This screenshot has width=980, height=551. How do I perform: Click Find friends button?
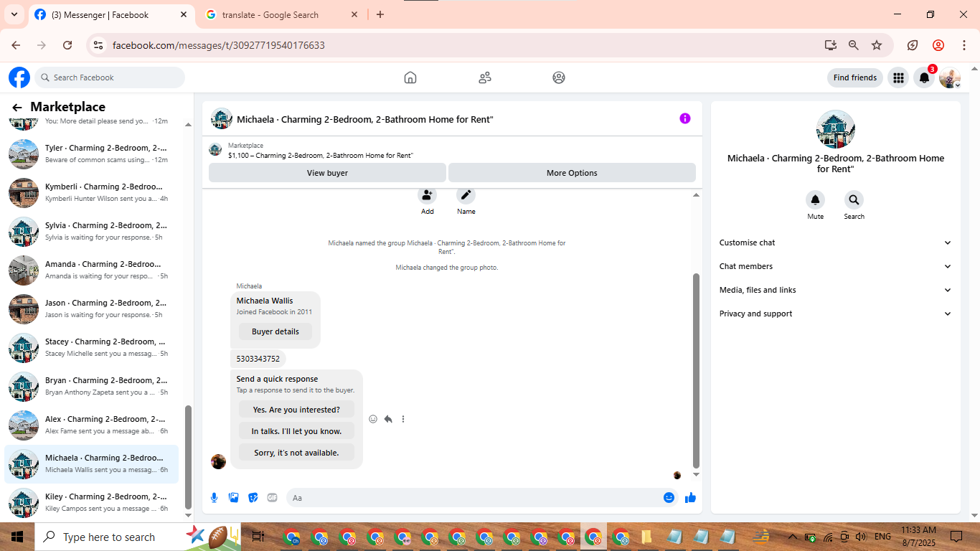pos(854,77)
